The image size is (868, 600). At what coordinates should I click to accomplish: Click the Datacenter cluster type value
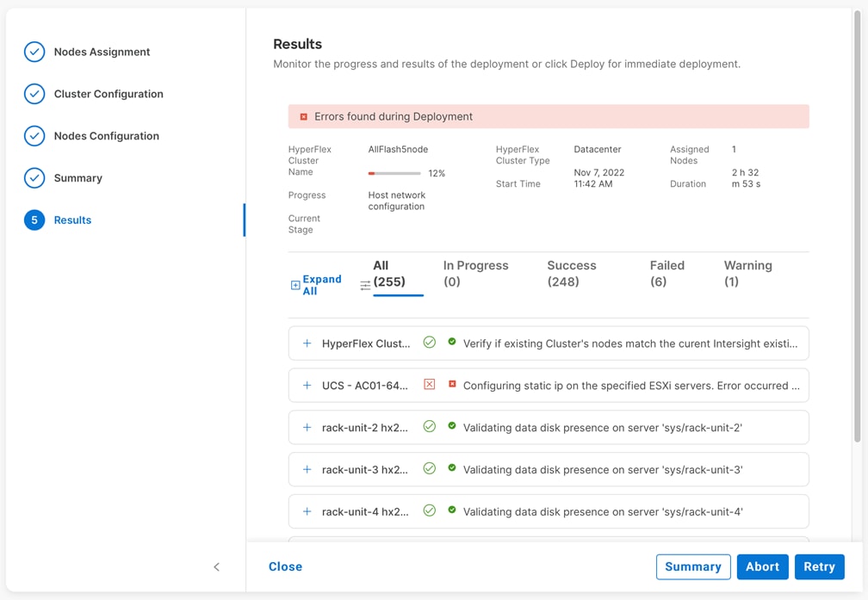(598, 150)
